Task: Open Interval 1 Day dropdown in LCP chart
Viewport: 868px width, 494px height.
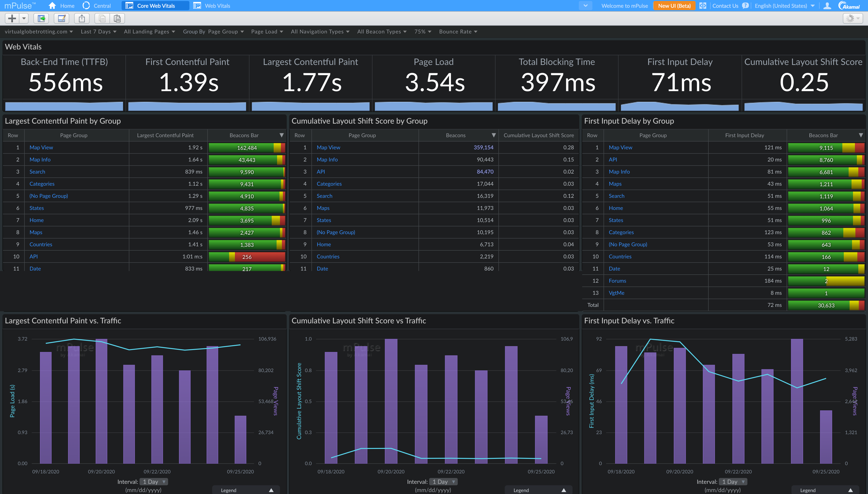Action: coord(154,482)
